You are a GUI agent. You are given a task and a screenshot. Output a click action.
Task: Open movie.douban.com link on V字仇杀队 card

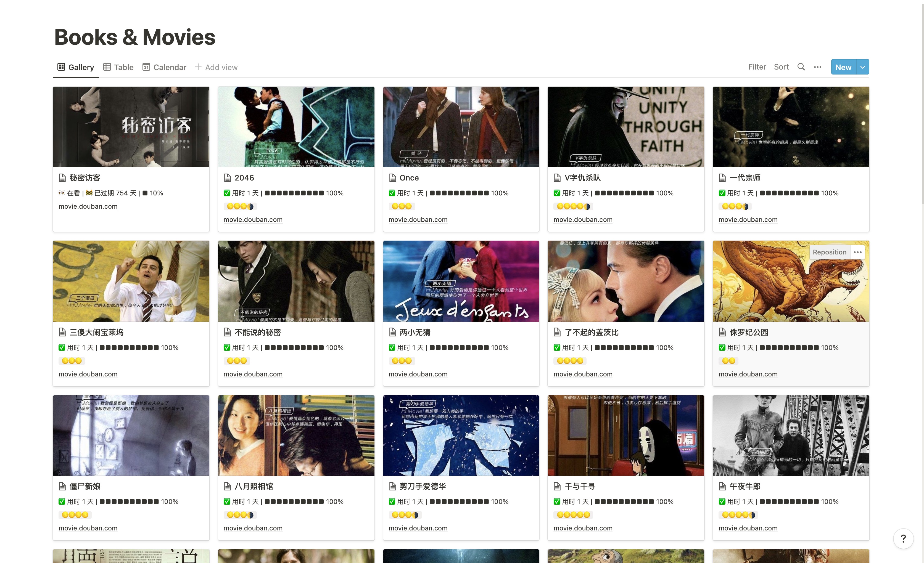tap(583, 220)
